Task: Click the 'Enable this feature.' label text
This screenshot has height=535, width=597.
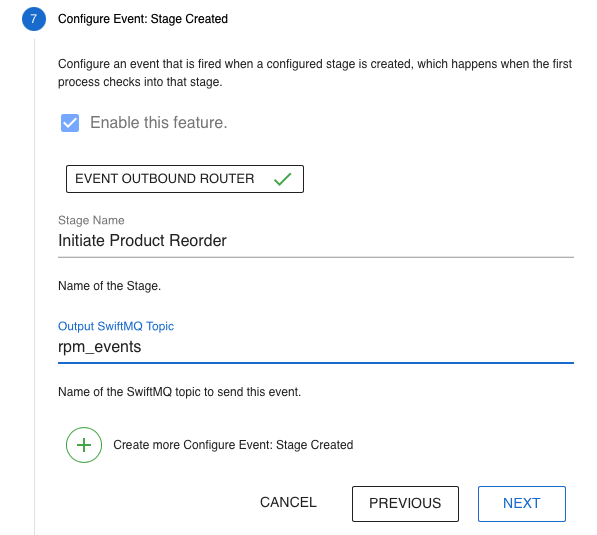Action: coord(159,123)
